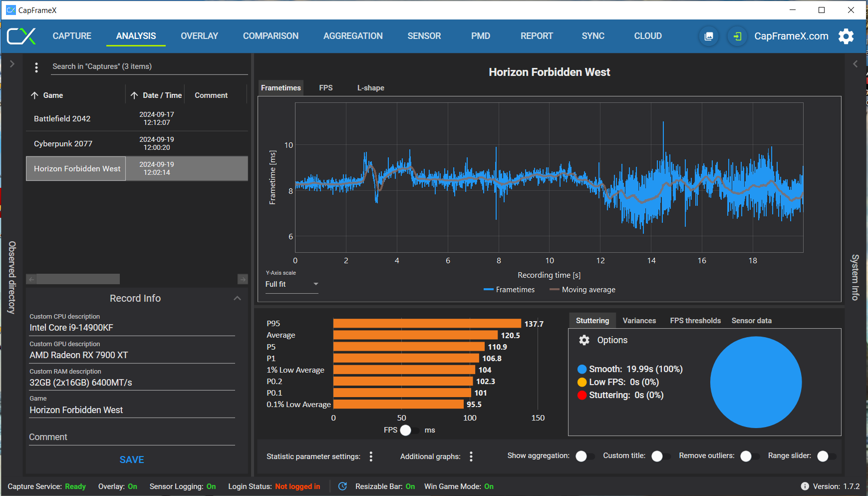Click Smooth blue legend swatch
This screenshot has width=868, height=496.
pos(582,369)
